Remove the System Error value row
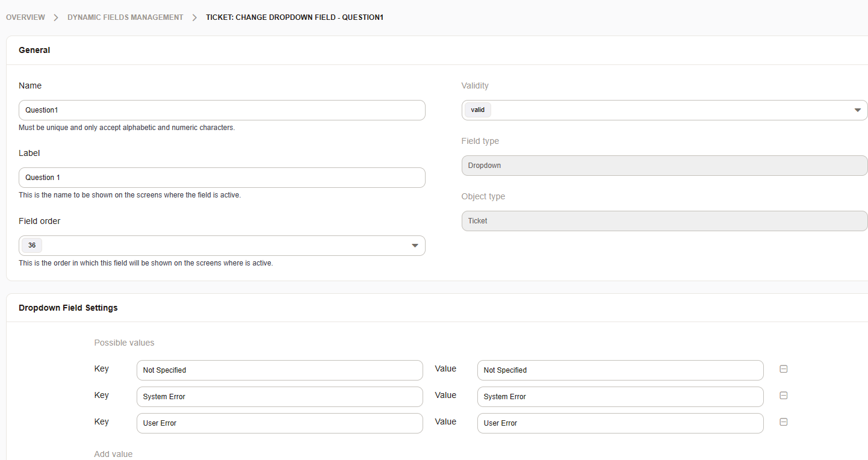This screenshot has width=868, height=460. point(783,396)
